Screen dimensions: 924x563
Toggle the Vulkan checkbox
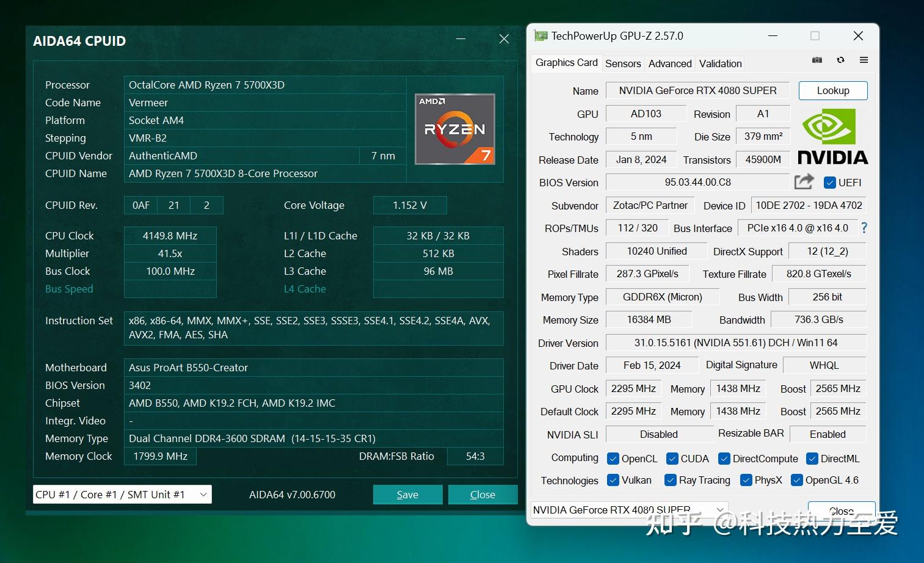(613, 480)
